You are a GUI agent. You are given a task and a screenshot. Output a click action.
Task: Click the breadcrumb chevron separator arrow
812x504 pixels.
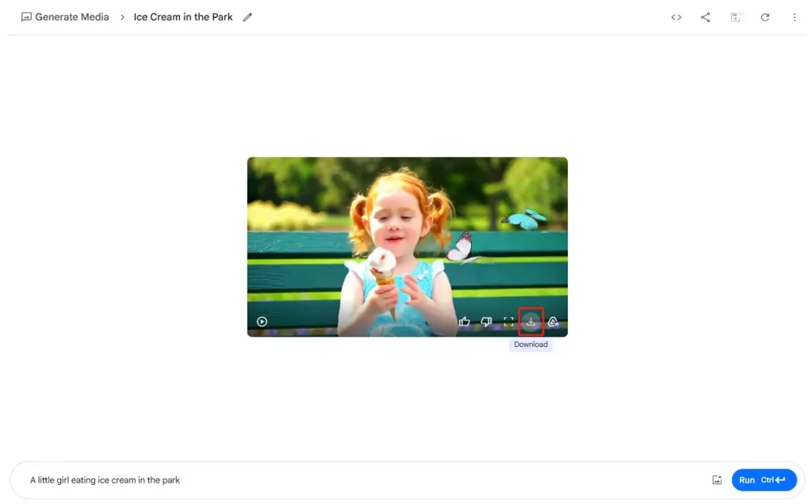[x=122, y=17]
